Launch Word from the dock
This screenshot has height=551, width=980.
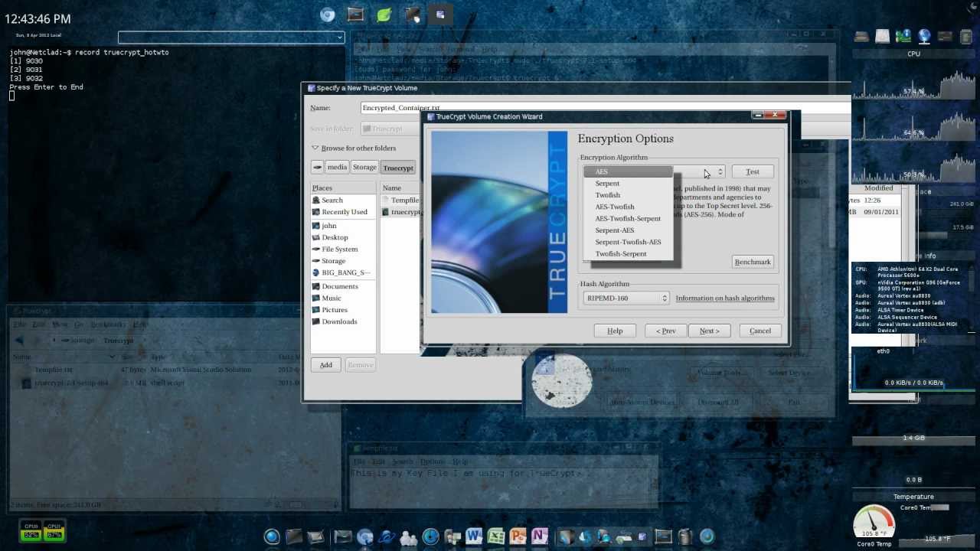[x=473, y=537]
